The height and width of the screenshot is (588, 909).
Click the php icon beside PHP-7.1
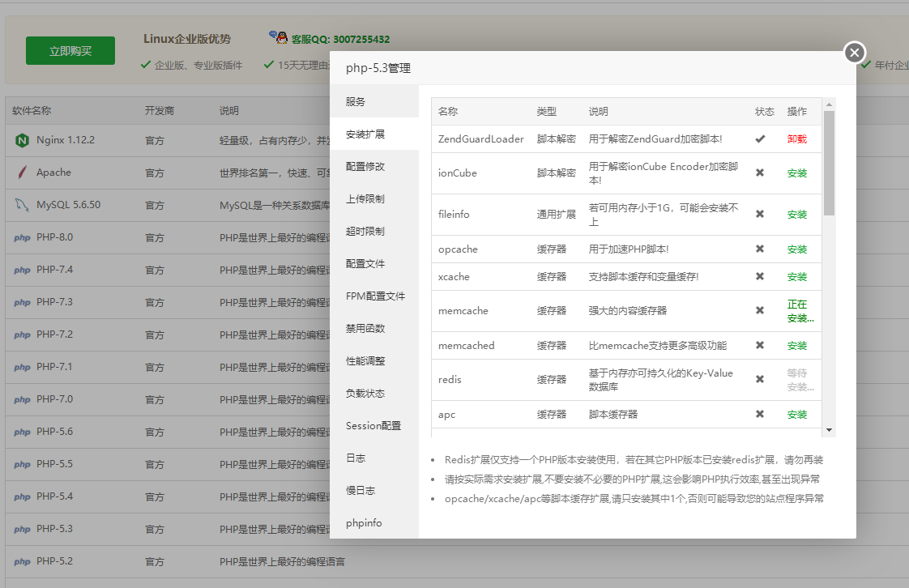pos(22,367)
